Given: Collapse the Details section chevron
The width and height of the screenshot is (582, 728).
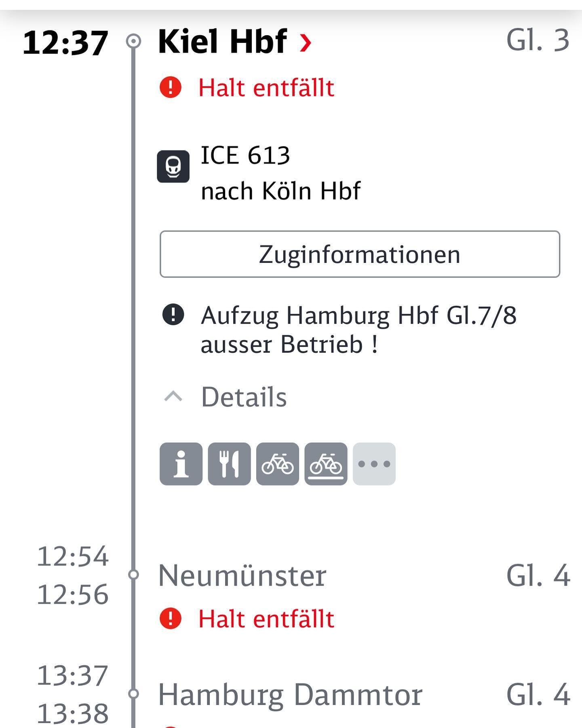Looking at the screenshot, I should (x=173, y=397).
